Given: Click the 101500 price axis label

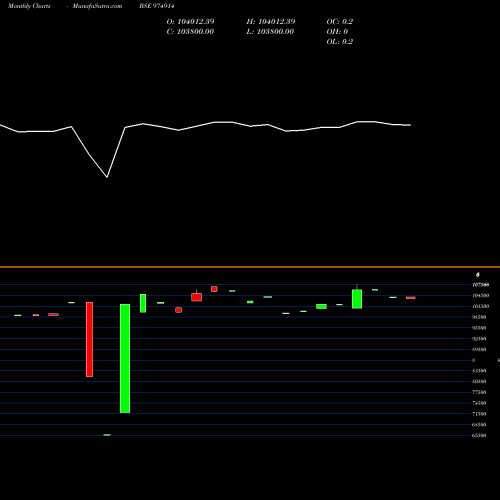Looking at the screenshot, I should pyautogui.click(x=481, y=306).
